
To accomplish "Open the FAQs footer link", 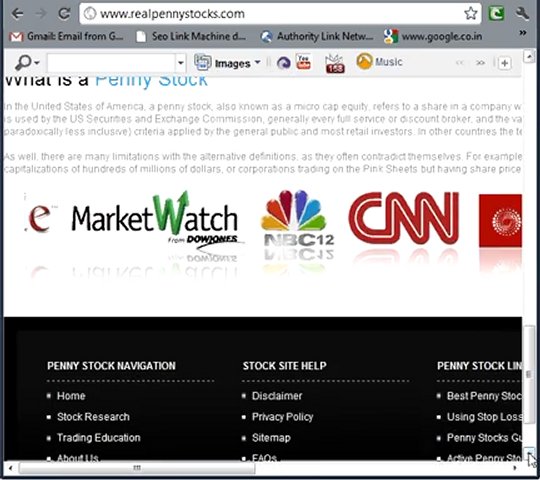I will [264, 458].
